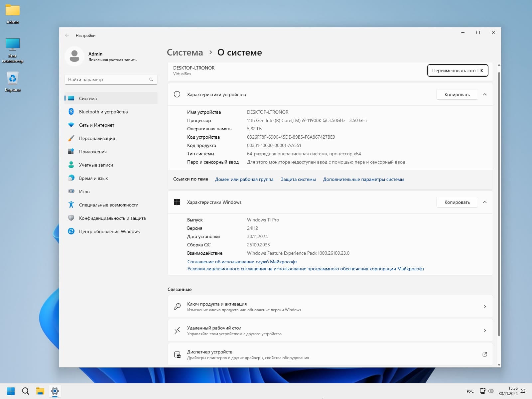Screen dimensions: 532x399
Task: Open the Games controller icon in sidebar
Action: point(71,192)
